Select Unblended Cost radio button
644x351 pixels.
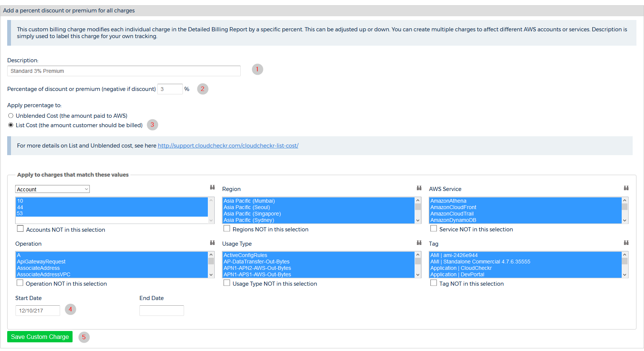click(11, 115)
